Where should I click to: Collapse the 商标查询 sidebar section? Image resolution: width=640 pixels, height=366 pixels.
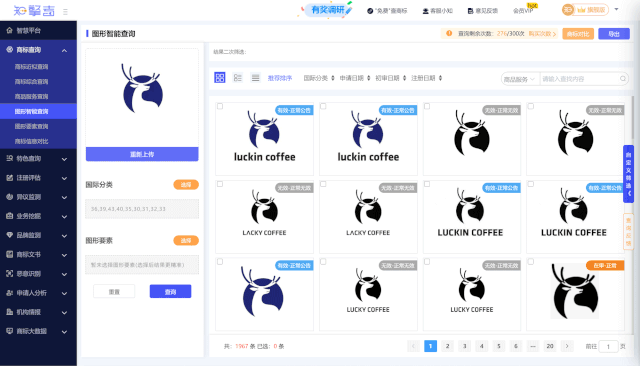coord(64,50)
